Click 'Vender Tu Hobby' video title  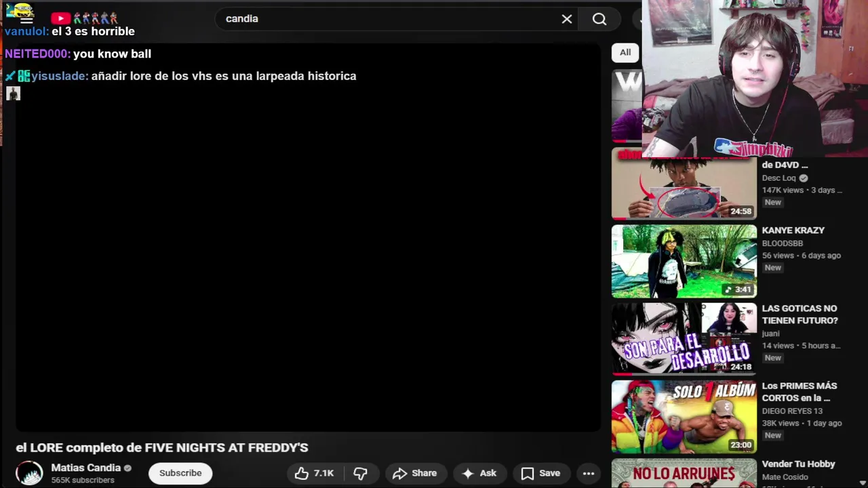click(798, 464)
